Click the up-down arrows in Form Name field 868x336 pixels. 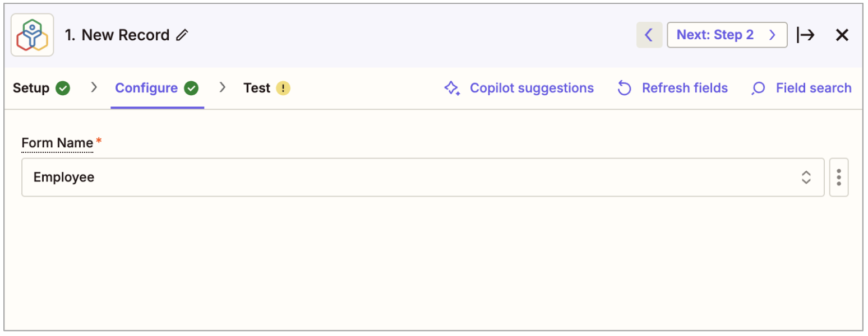pyautogui.click(x=806, y=178)
